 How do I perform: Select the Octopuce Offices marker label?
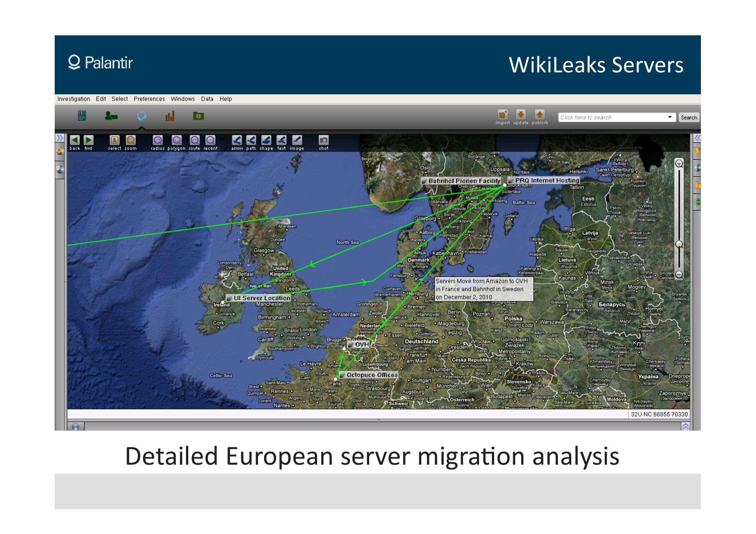(369, 375)
